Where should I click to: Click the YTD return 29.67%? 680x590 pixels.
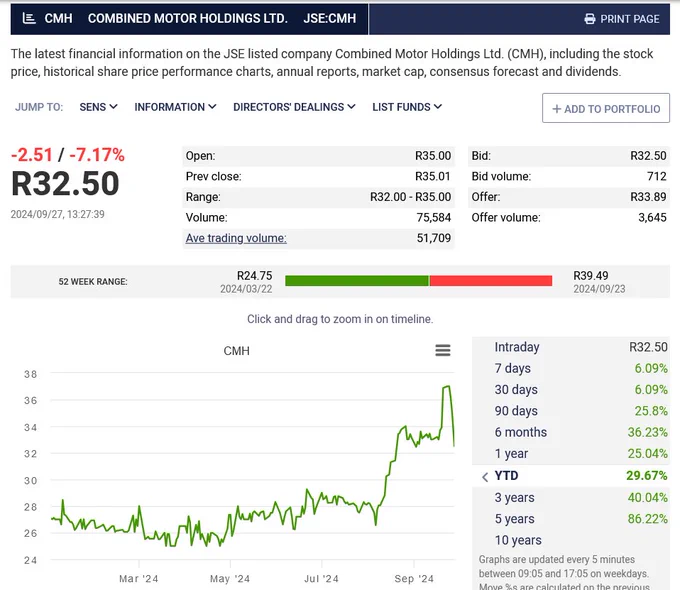pyautogui.click(x=647, y=476)
